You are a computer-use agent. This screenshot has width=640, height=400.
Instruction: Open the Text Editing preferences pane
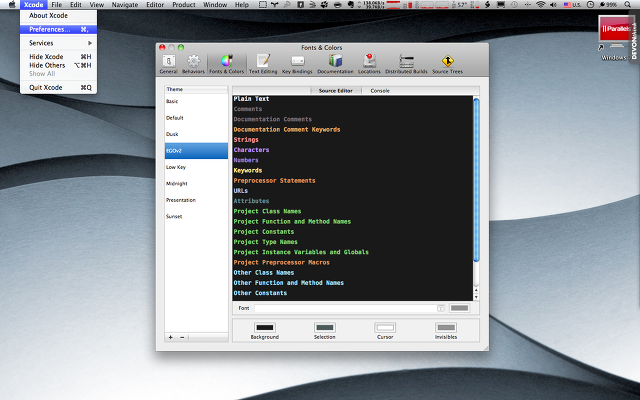click(x=263, y=64)
